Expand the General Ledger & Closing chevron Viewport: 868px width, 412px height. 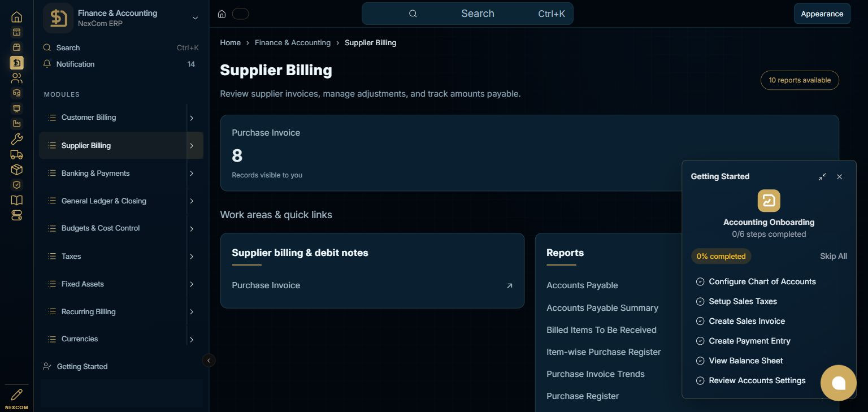[192, 201]
